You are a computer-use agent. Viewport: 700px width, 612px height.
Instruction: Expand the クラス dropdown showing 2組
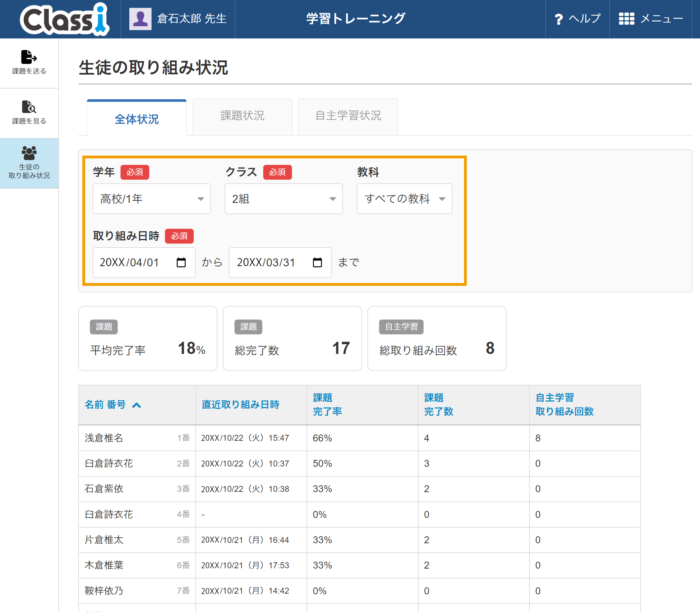pos(284,199)
